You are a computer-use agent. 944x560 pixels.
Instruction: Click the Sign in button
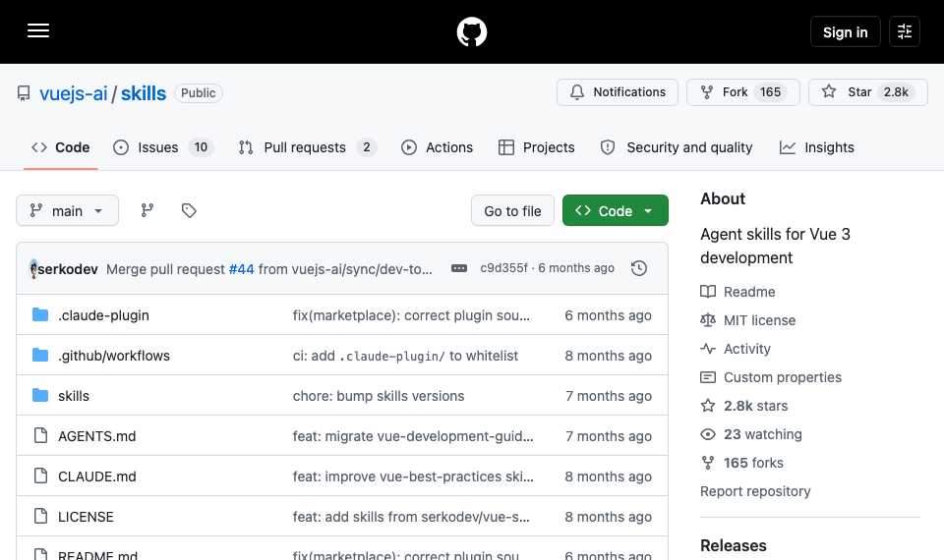pos(846,31)
